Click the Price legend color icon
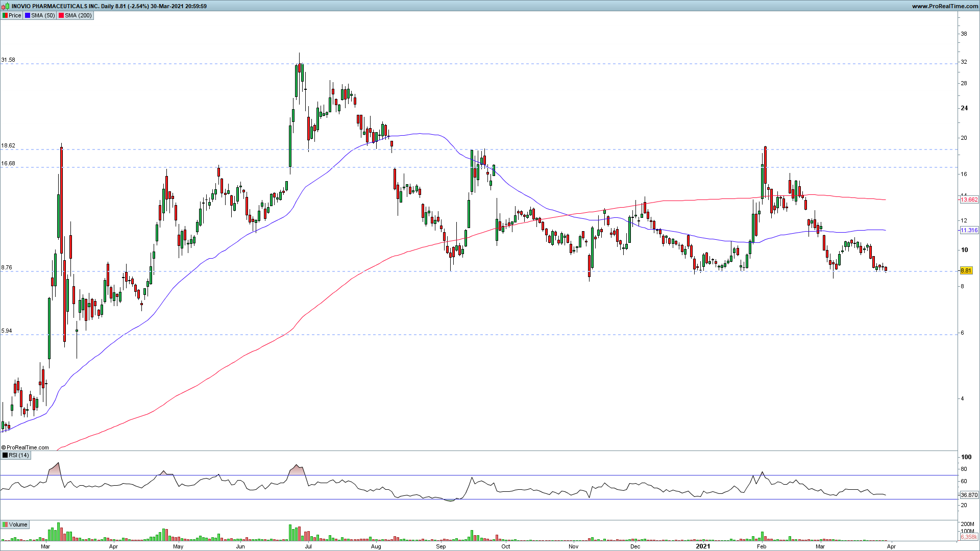Image resolution: width=980 pixels, height=551 pixels. [5, 15]
